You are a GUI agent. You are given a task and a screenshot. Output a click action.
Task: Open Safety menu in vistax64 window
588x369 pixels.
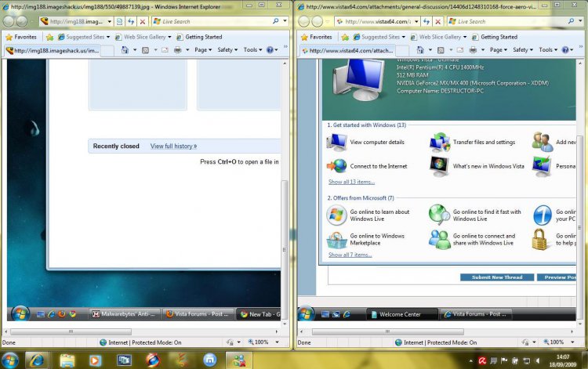click(x=523, y=50)
